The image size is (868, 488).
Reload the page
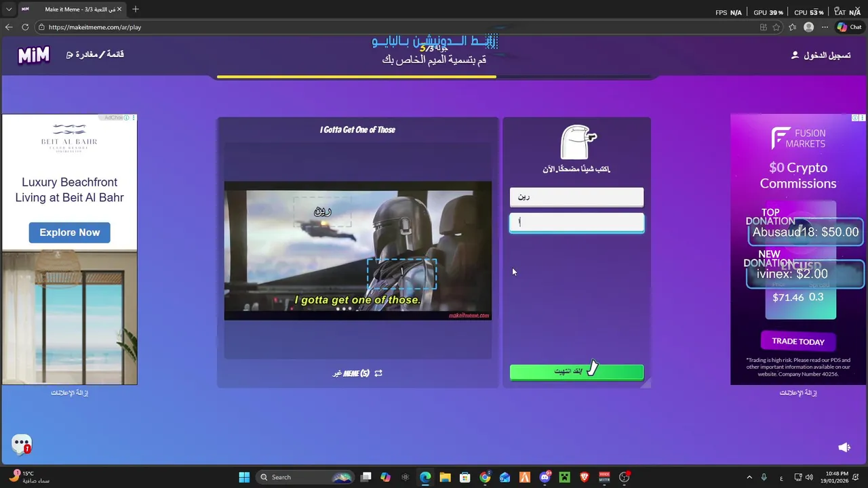click(25, 27)
